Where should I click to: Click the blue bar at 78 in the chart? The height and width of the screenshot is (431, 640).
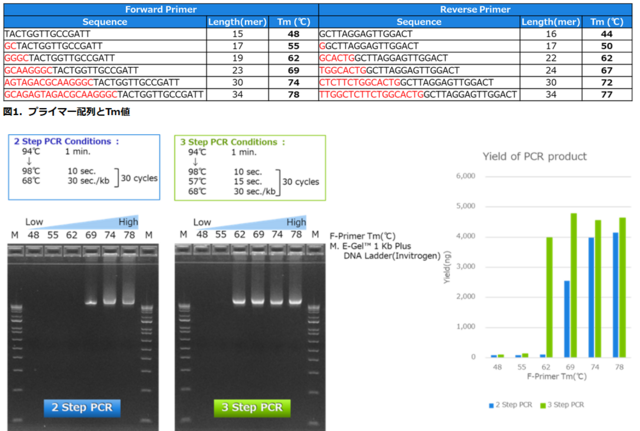click(616, 295)
